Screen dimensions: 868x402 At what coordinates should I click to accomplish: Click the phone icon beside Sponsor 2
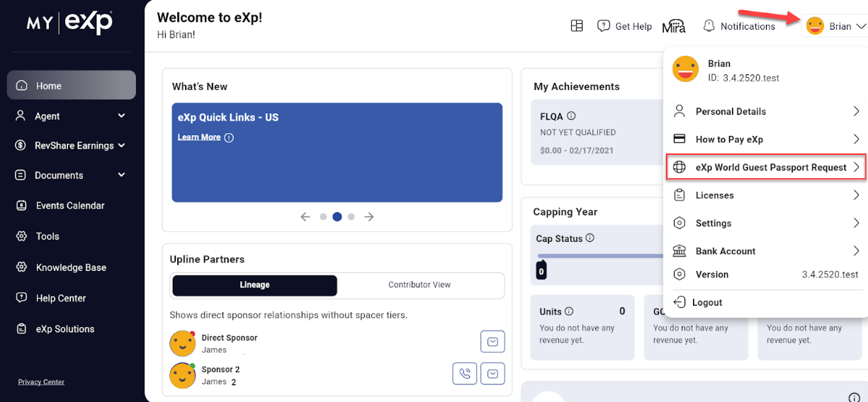464,374
